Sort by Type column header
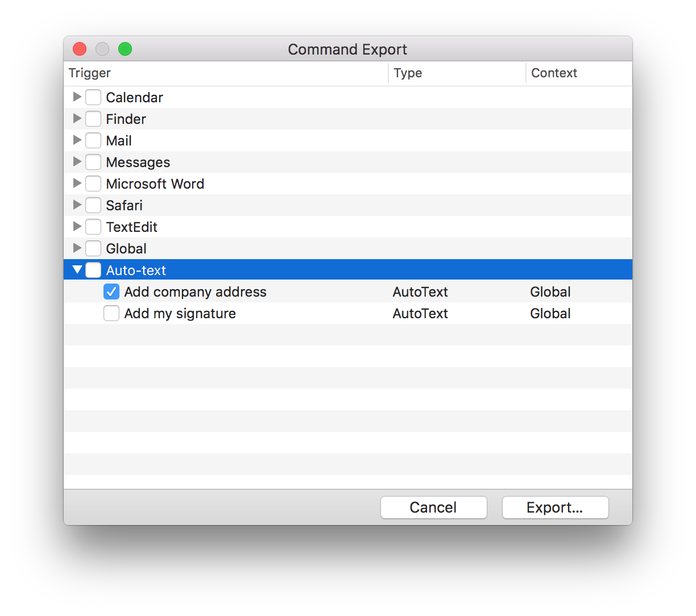The width and height of the screenshot is (696, 616). coord(457,73)
